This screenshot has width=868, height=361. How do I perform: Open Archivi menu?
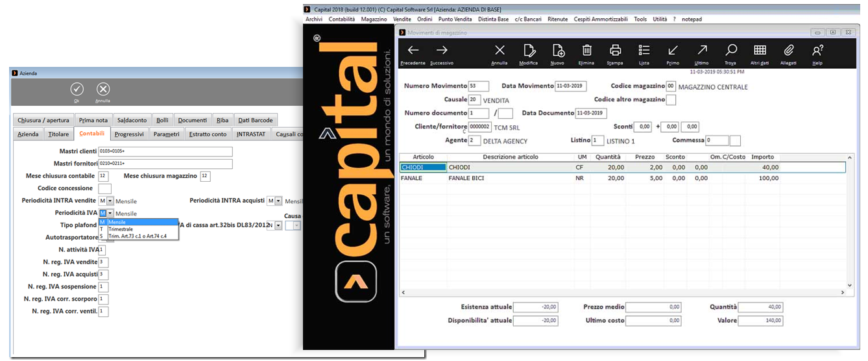[314, 19]
